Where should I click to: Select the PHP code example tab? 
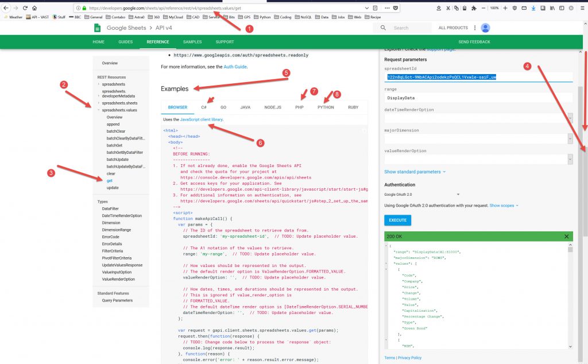pos(299,107)
